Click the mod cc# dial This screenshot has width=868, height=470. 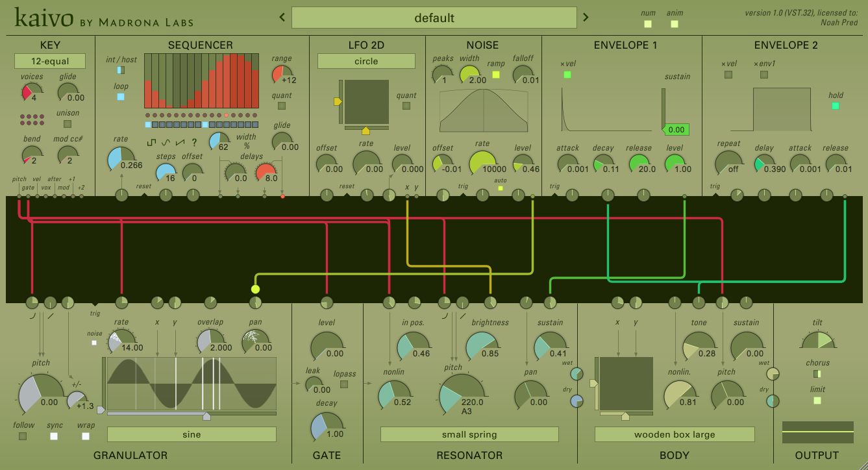68,155
